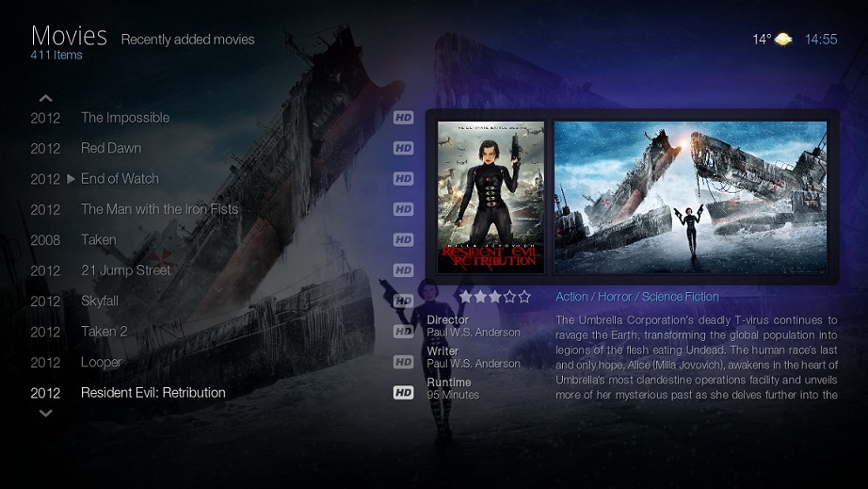The image size is (868, 489).
Task: Click the down chevron below the movie list
Action: click(x=46, y=413)
